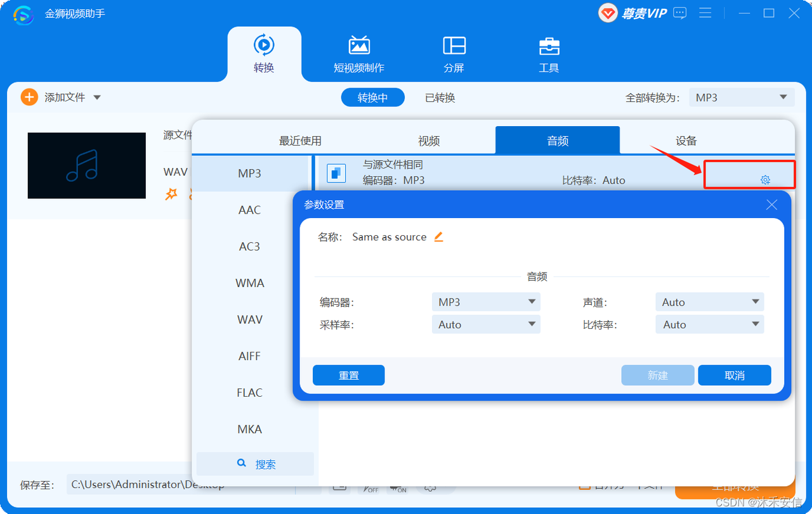Click the pencil icon to edit the name
This screenshot has width=812, height=514.
point(438,236)
